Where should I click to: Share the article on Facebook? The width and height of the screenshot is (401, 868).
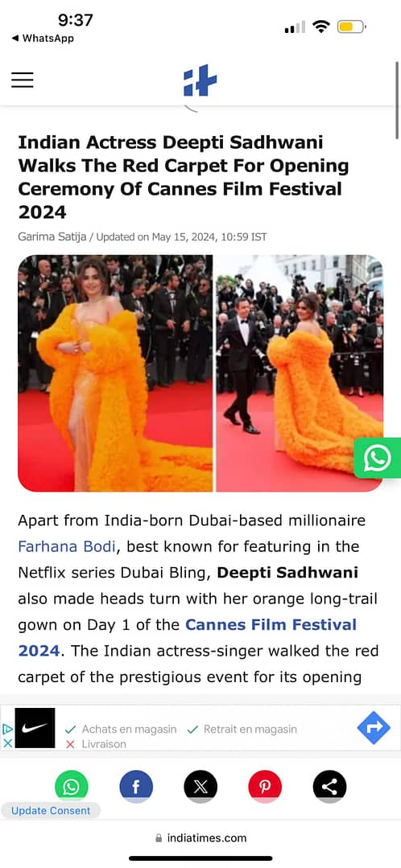(x=136, y=786)
